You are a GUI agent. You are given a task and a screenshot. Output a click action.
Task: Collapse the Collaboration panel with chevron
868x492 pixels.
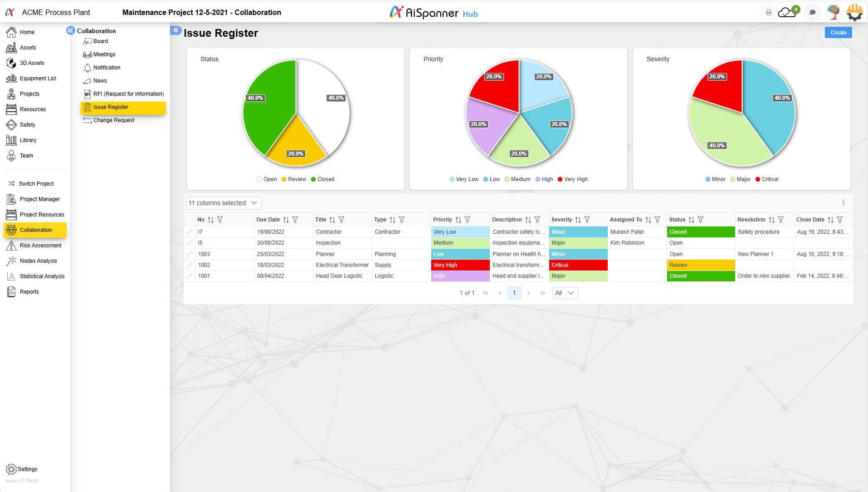[71, 30]
